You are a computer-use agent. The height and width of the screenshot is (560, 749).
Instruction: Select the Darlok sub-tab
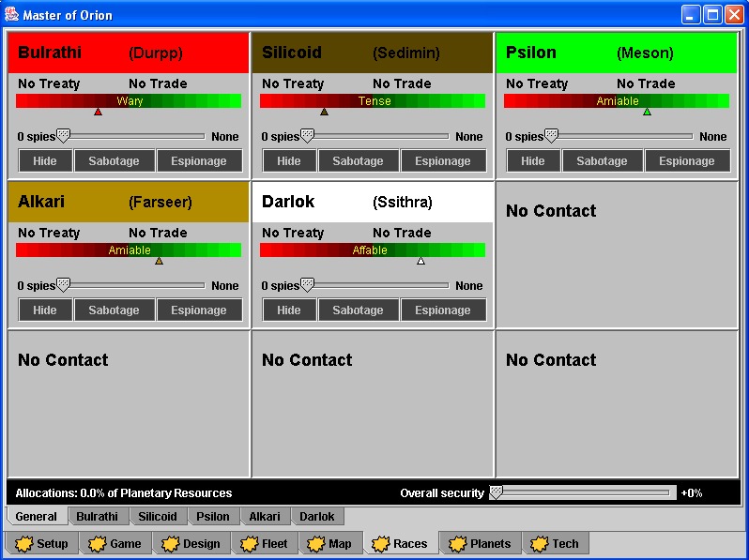[316, 516]
